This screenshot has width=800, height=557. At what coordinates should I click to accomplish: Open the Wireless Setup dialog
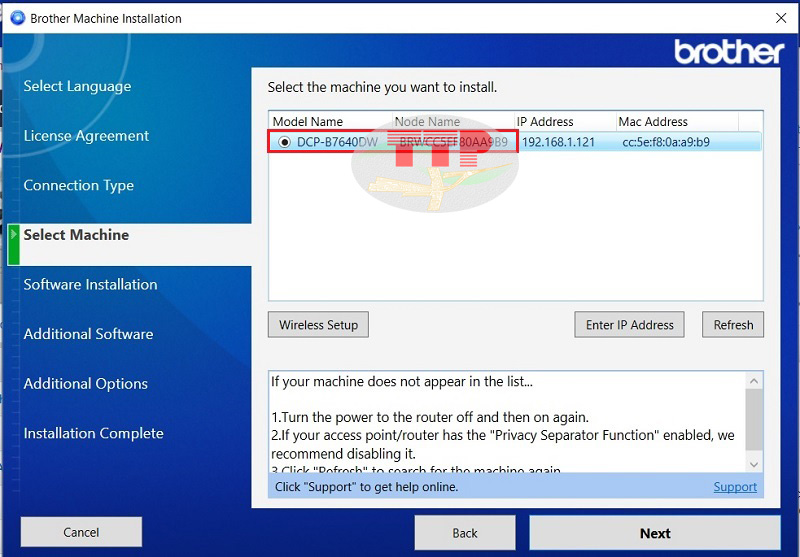[x=318, y=324]
